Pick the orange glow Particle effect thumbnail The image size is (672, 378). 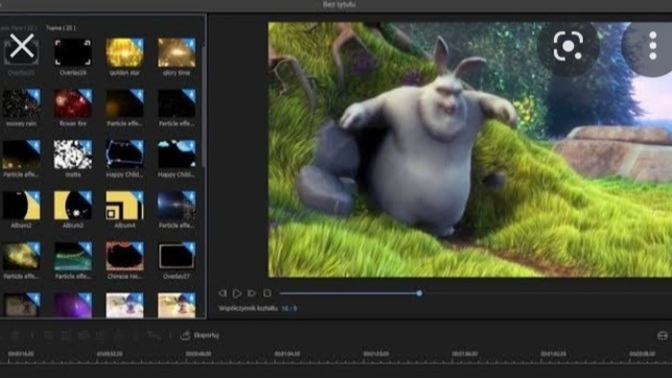point(124,103)
